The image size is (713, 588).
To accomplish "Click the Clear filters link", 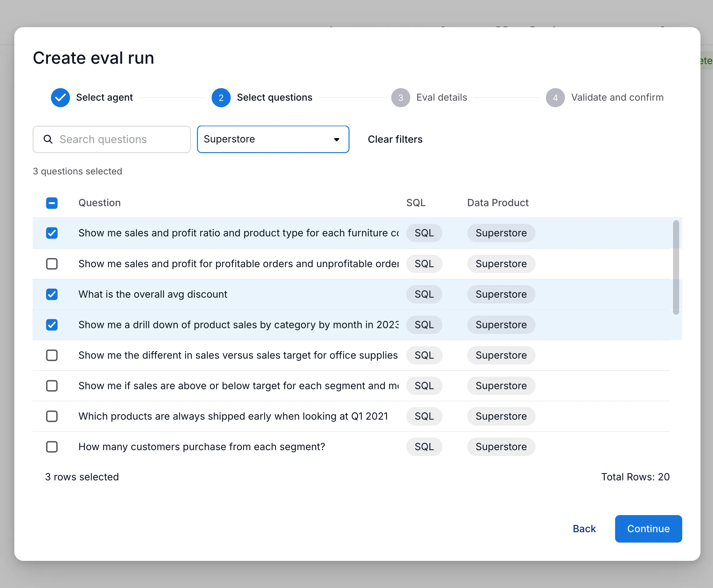I will tap(395, 139).
